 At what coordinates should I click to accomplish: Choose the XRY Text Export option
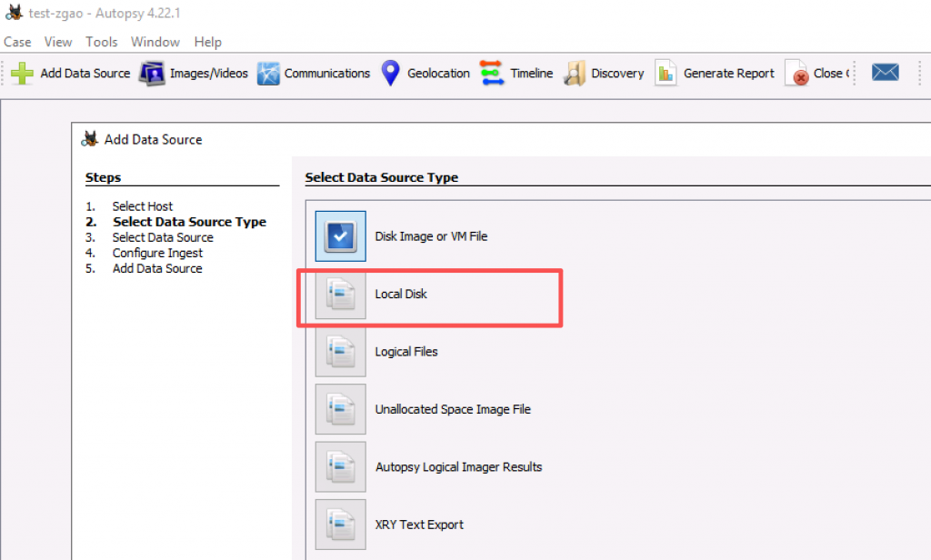tap(341, 525)
